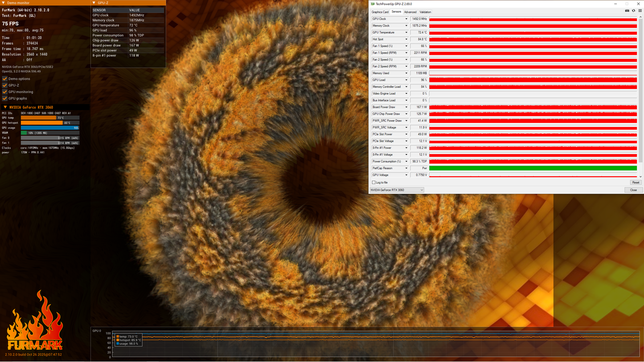Screen dimensions: 644x362
Task: Toggle the Demo options checkbox
Action: [5, 79]
